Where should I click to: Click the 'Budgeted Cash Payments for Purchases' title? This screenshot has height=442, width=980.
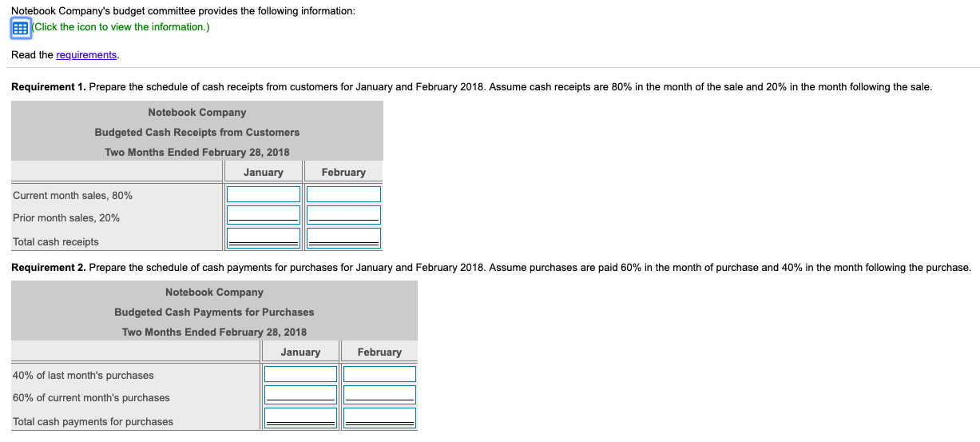(x=214, y=313)
